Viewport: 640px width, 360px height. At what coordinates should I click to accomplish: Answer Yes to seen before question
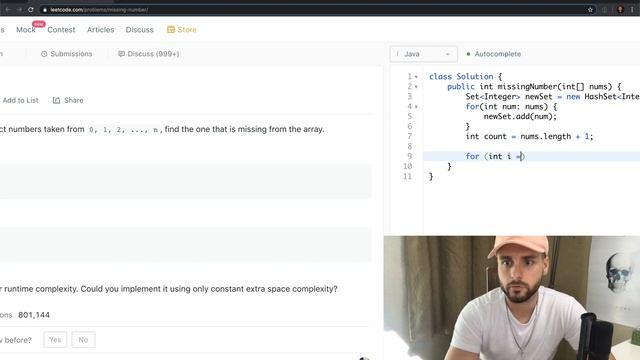tap(55, 340)
